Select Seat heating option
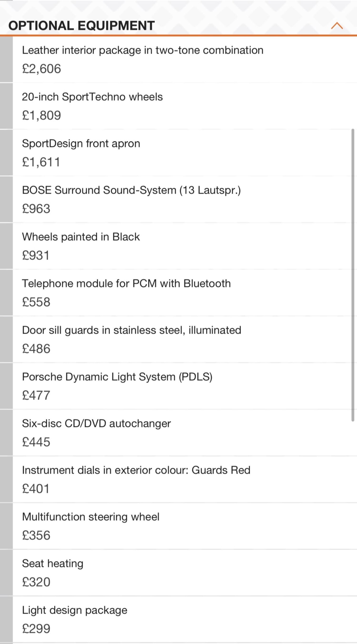Viewport: 357px width, 644px height. pos(185,572)
